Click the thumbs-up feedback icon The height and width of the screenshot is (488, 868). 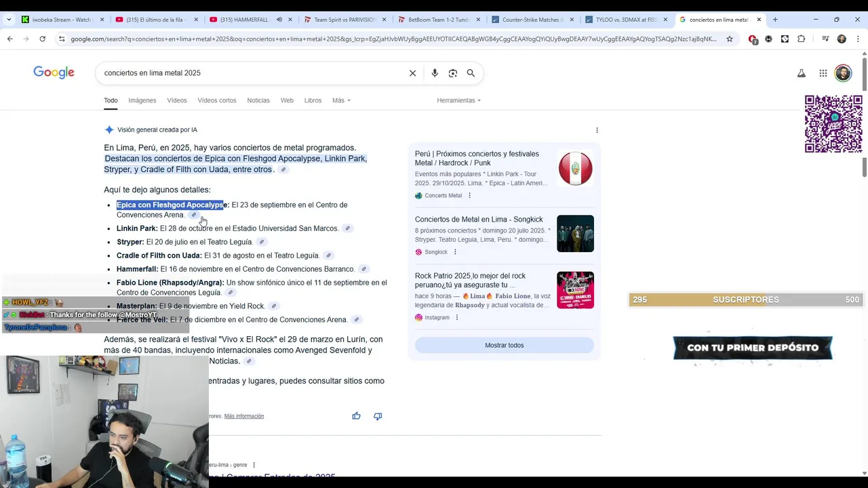[356, 415]
